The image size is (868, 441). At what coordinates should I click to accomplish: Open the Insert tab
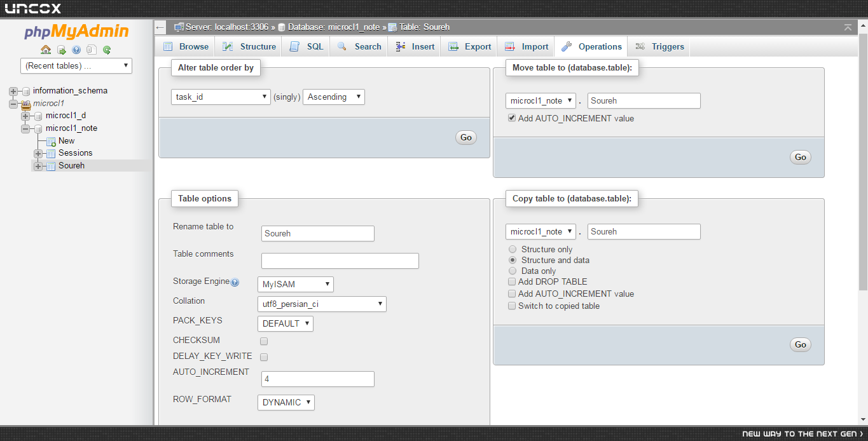[415, 46]
